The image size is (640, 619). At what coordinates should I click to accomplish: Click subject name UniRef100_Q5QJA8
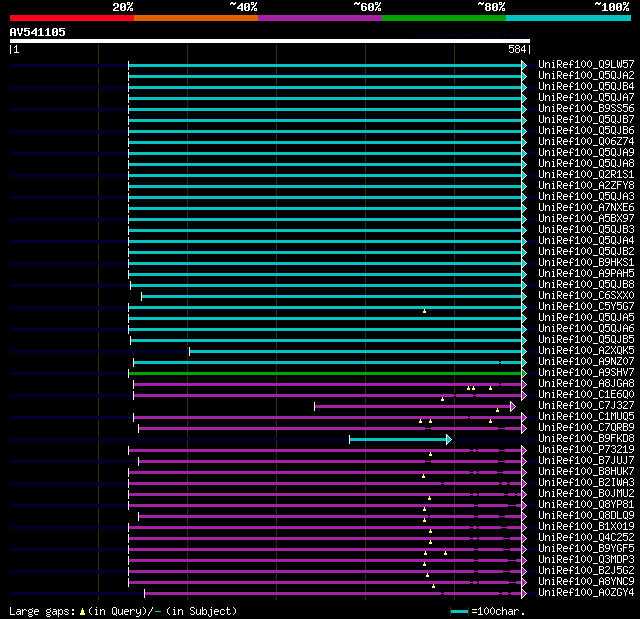[x=586, y=164]
